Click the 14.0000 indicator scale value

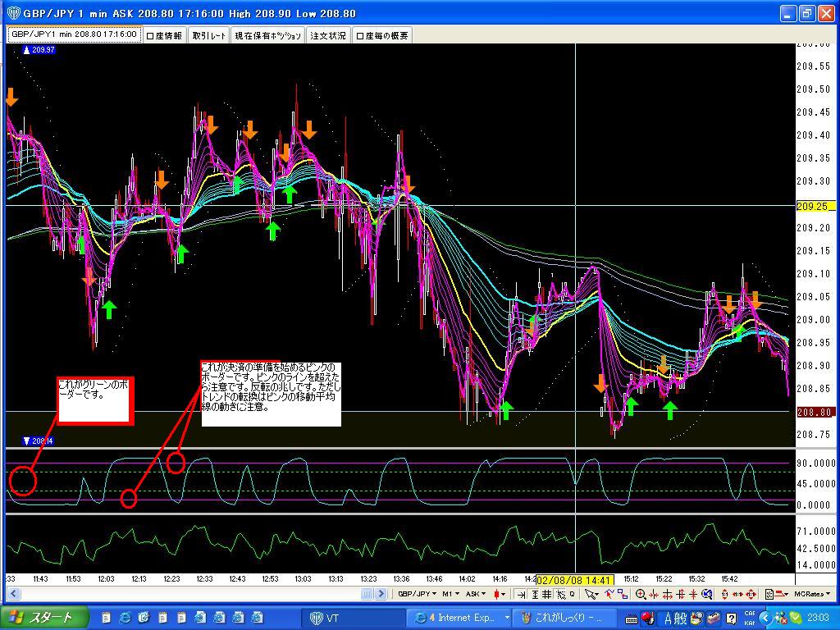click(815, 564)
